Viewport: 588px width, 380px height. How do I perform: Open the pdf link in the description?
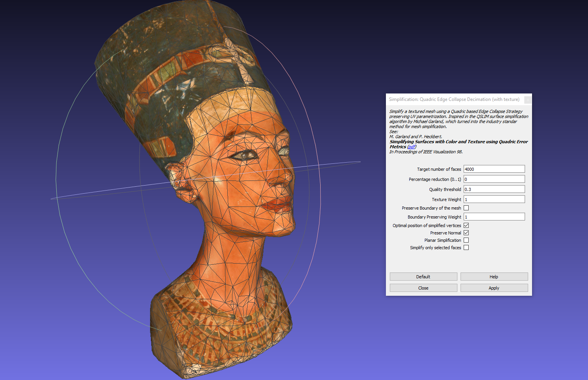pos(412,147)
